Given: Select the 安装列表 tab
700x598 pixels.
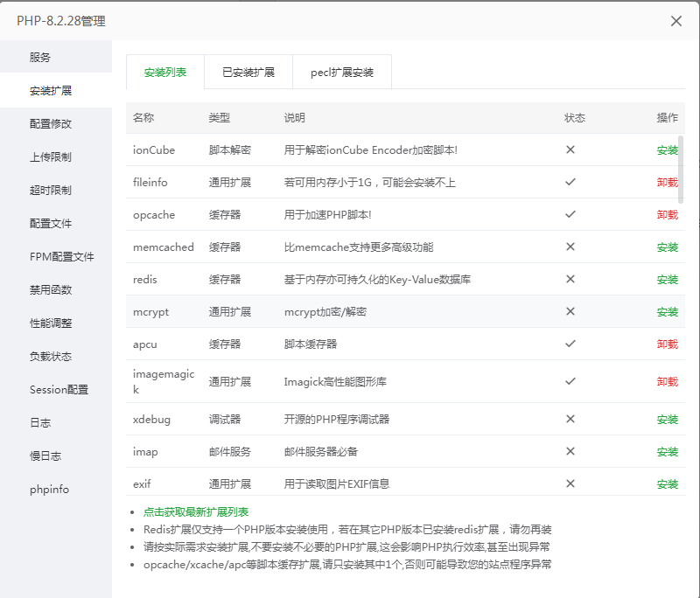Looking at the screenshot, I should pos(163,73).
